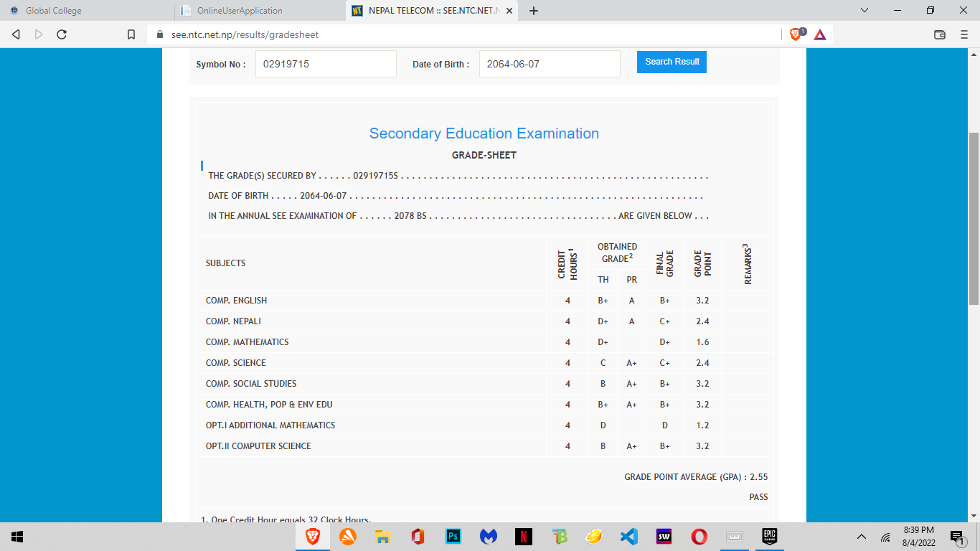Click the Search Result button
Image resolution: width=980 pixels, height=551 pixels.
(x=672, y=62)
